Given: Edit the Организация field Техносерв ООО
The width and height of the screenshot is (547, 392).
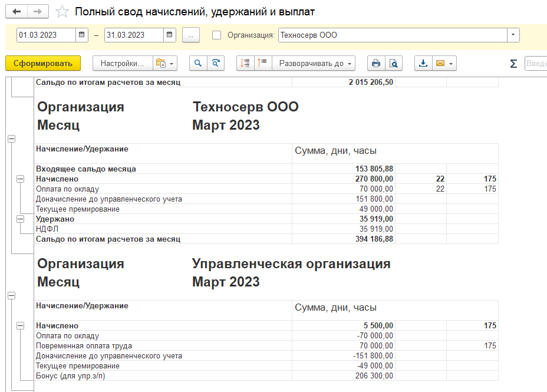Looking at the screenshot, I should (x=393, y=35).
